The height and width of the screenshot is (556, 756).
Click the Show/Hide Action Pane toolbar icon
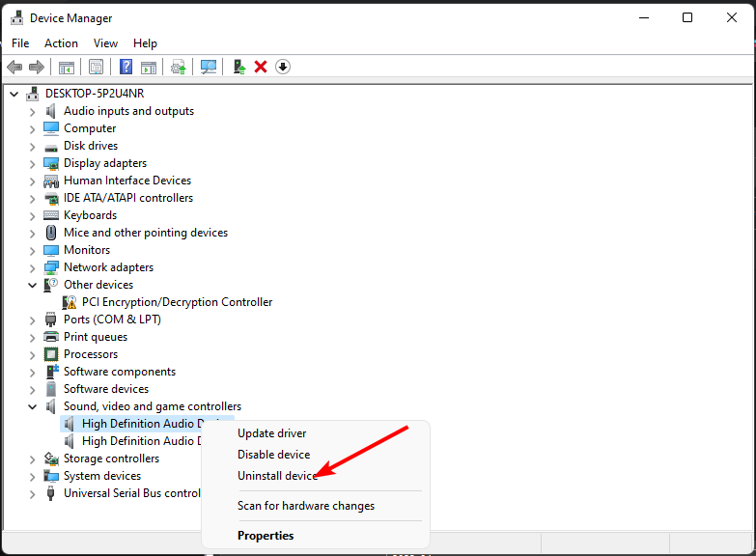pos(149,67)
